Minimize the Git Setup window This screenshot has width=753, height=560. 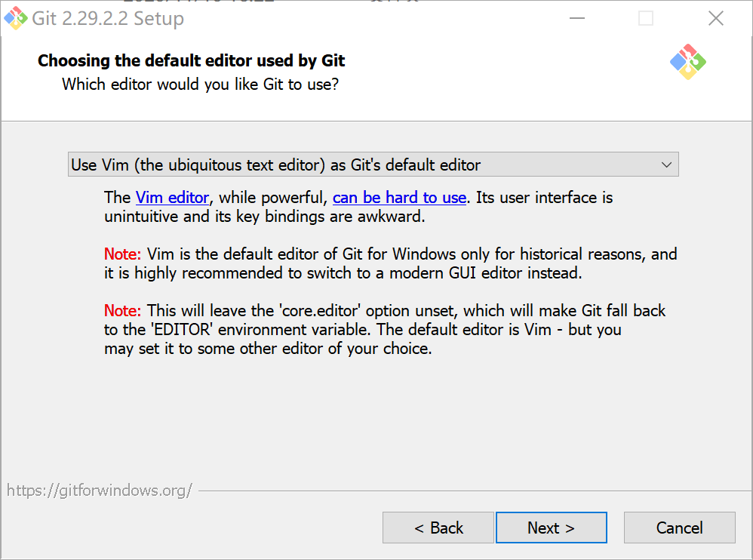576,18
